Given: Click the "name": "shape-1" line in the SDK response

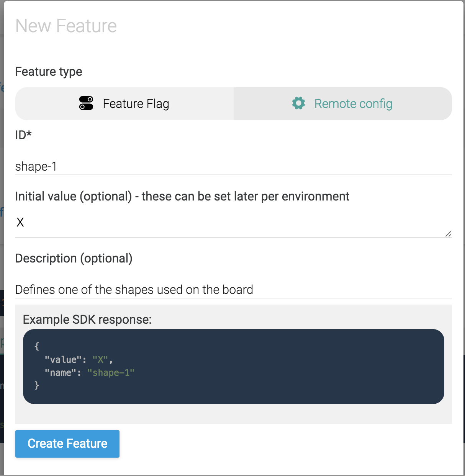Looking at the screenshot, I should coord(90,372).
